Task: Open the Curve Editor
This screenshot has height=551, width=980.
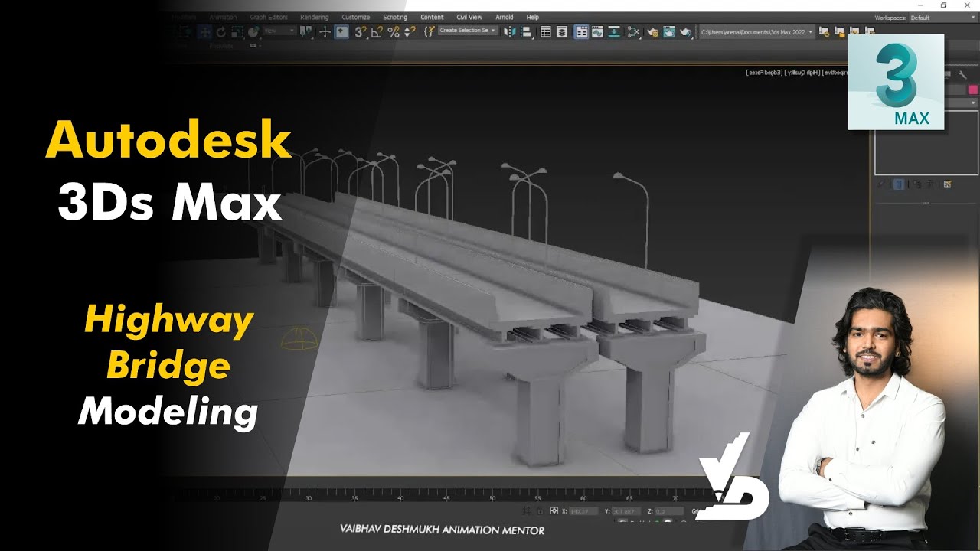Action: point(598,32)
